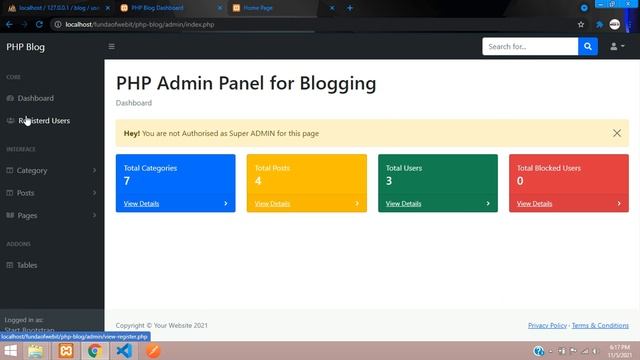Close the Home Page tab
The width and height of the screenshot is (640, 360).
[332, 8]
